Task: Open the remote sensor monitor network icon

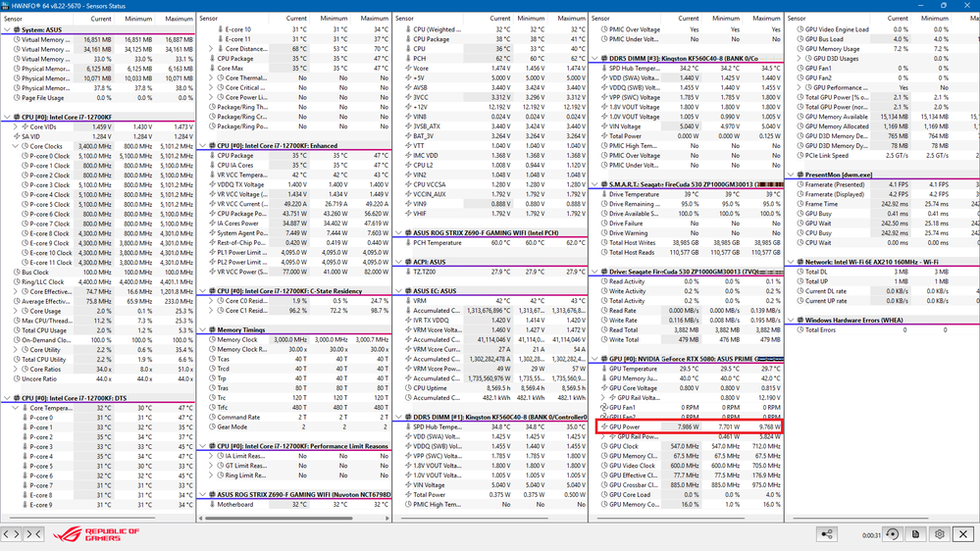Action: tap(827, 534)
